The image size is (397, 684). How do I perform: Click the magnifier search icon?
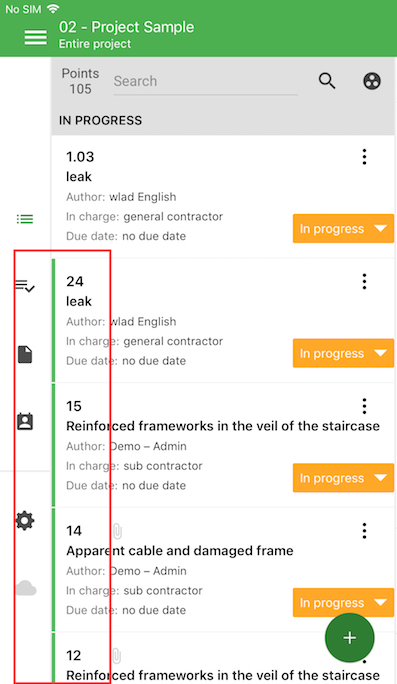(327, 81)
